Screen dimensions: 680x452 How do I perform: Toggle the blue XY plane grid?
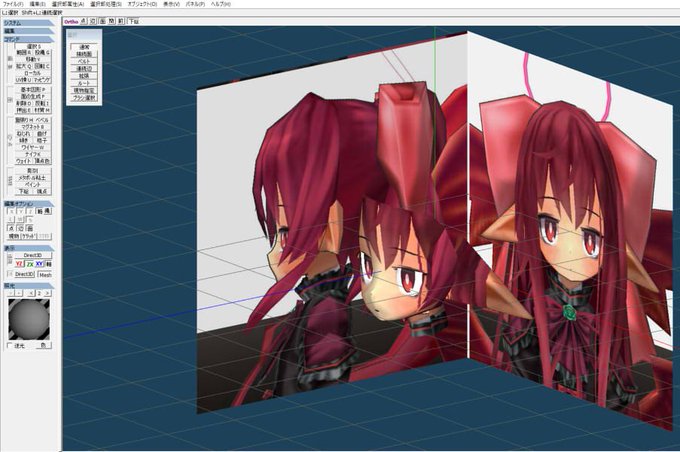pos(39,264)
